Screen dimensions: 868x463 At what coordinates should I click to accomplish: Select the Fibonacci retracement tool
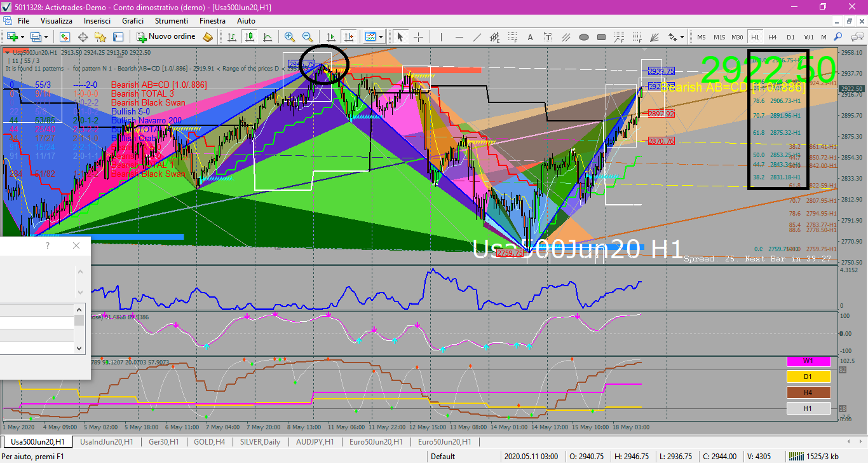point(512,37)
